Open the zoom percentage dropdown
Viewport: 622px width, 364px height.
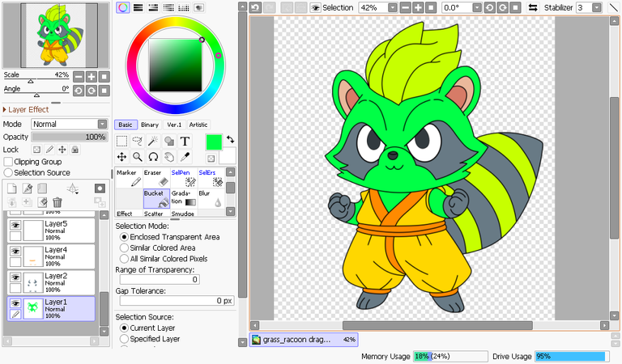click(392, 7)
